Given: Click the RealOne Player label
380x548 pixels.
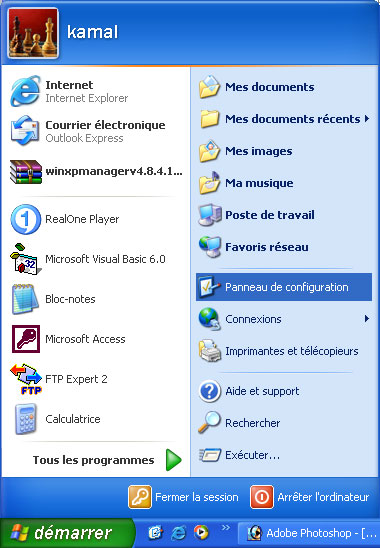Looking at the screenshot, I should point(82,219).
